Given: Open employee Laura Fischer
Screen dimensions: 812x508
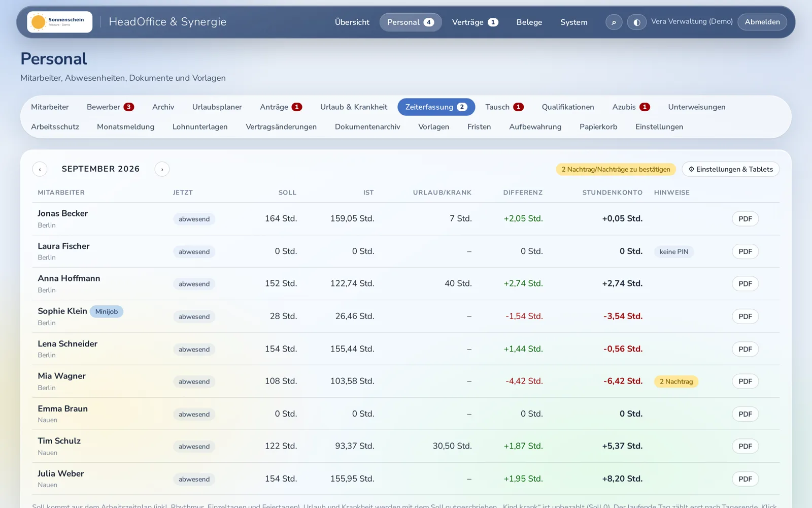Looking at the screenshot, I should (63, 246).
